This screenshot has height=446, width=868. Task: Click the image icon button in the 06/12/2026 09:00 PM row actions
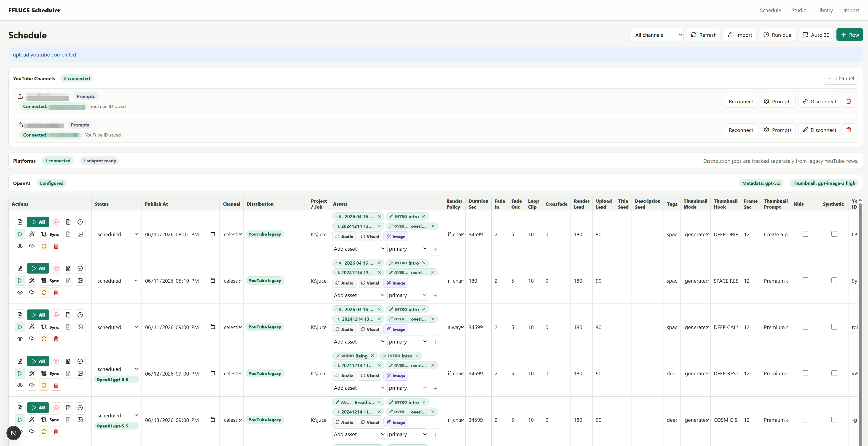click(80, 373)
